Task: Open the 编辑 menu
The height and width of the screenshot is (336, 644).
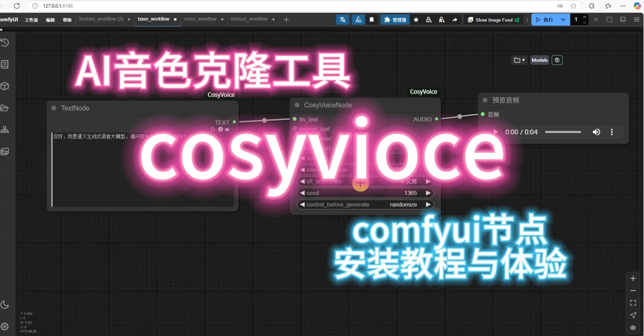Action: [50, 20]
